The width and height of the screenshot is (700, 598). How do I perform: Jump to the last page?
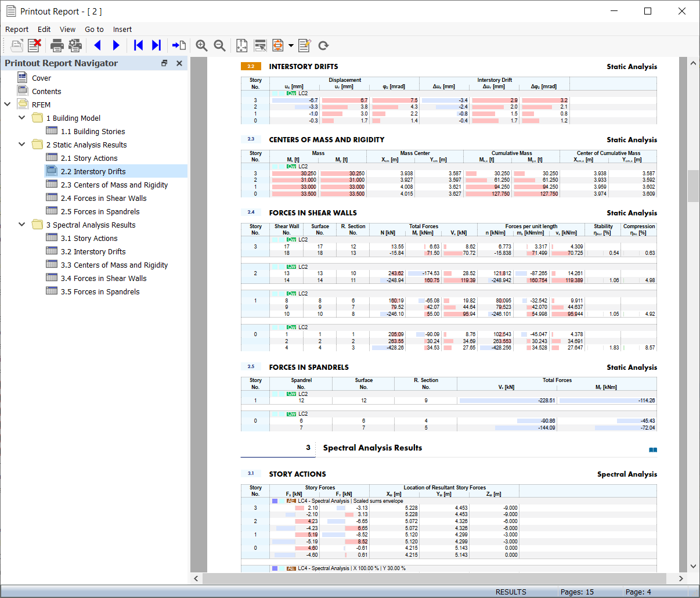pos(156,45)
